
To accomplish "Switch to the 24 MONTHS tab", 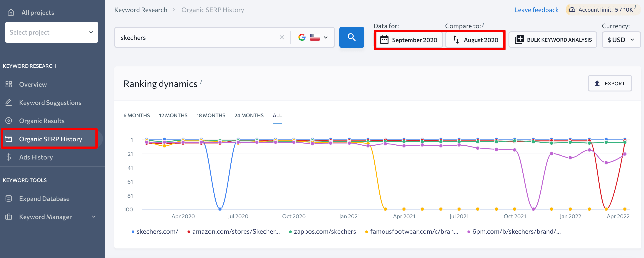I will tap(249, 115).
